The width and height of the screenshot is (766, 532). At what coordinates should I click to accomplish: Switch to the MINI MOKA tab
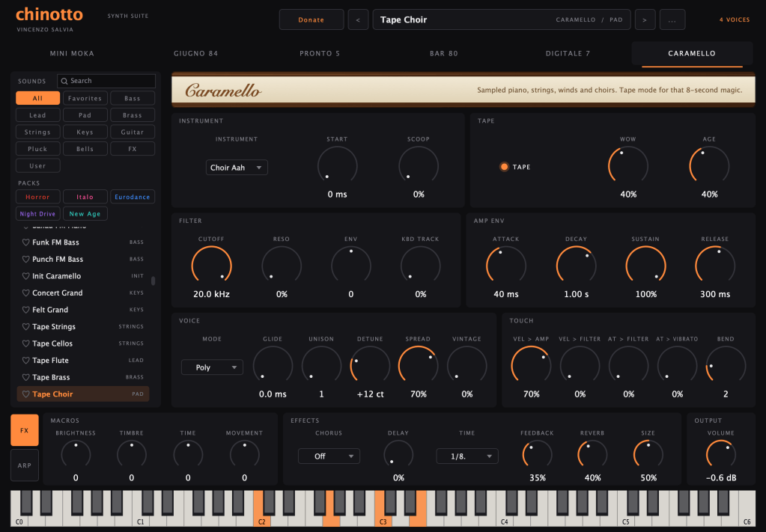(x=72, y=54)
